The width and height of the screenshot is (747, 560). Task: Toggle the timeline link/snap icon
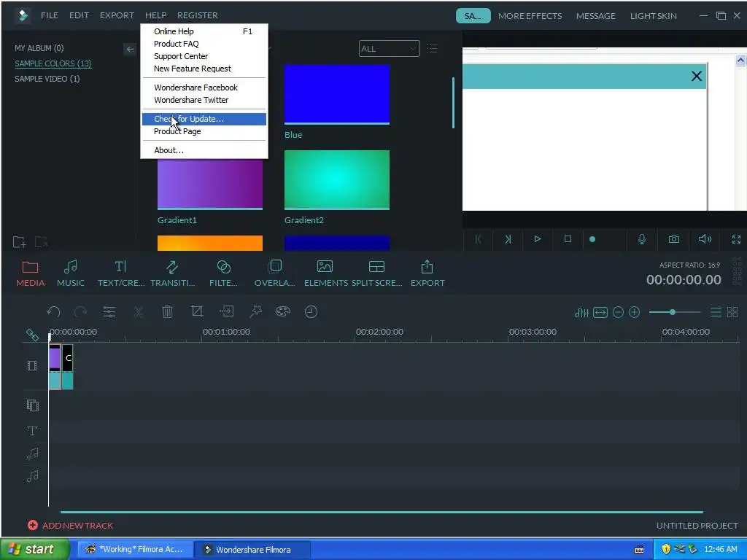coord(32,335)
